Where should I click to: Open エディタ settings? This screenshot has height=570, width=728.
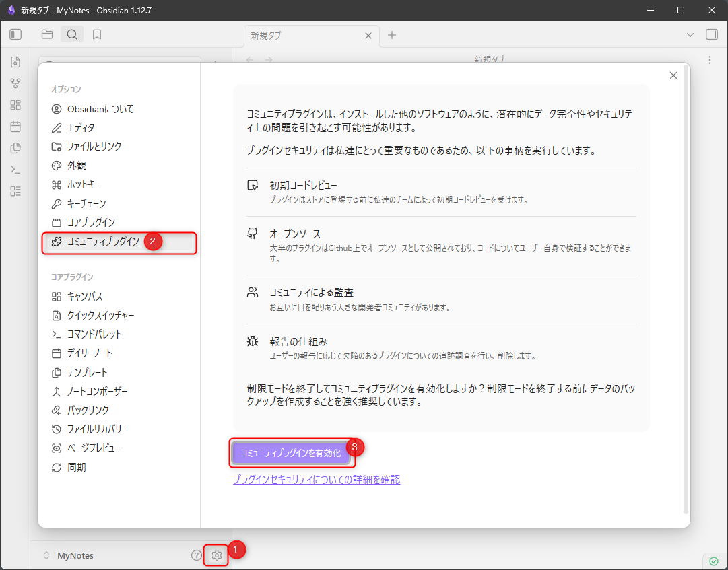[x=120, y=128]
